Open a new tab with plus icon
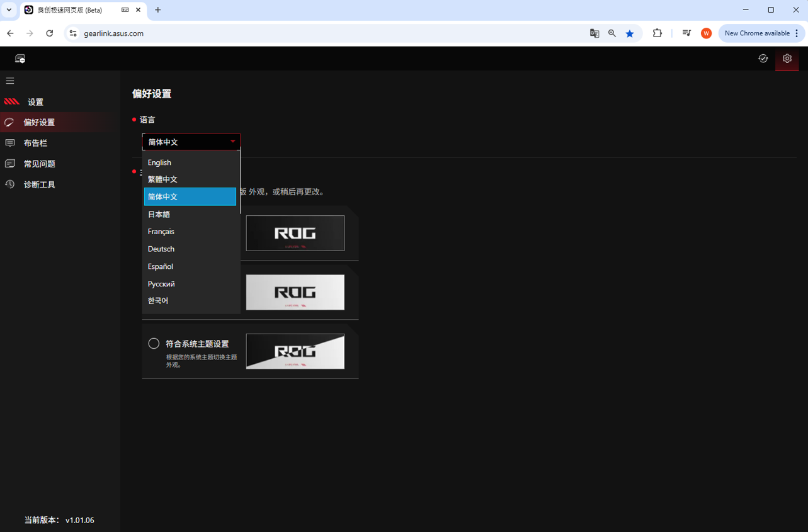808x532 pixels. pos(157,10)
